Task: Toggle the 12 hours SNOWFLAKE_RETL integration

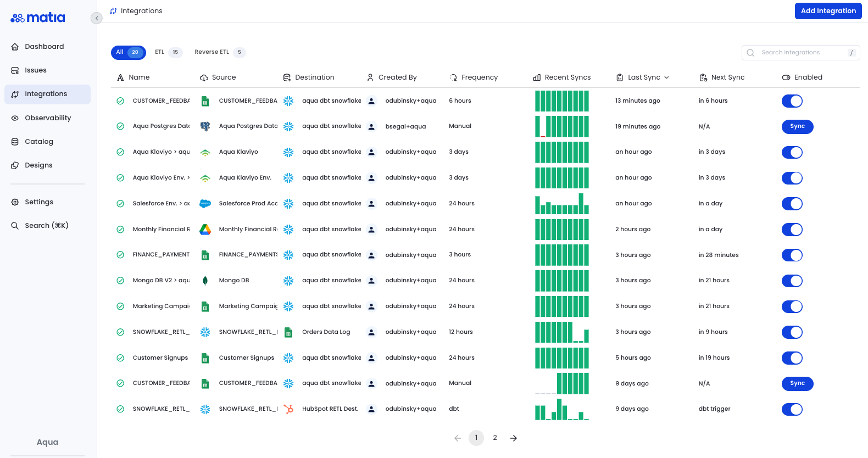Action: point(792,332)
